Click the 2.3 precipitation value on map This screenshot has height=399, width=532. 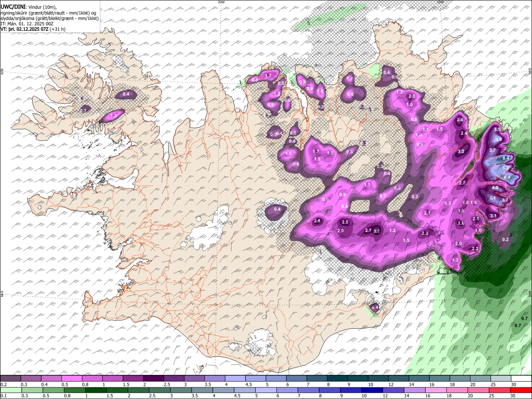tap(425, 234)
